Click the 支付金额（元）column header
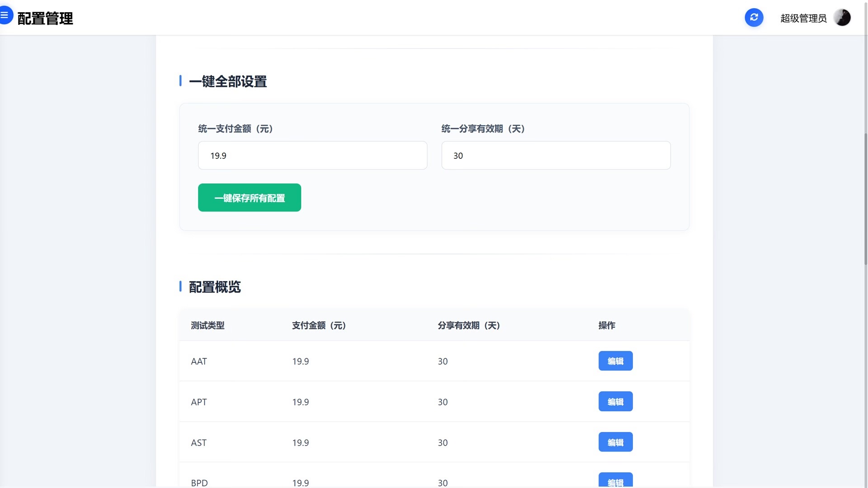Image resolution: width=868 pixels, height=488 pixels. pos(319,325)
